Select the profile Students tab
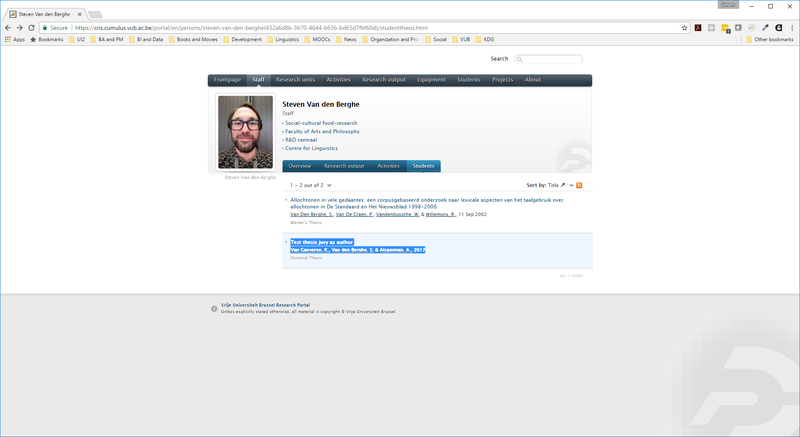This screenshot has height=437, width=800. [x=423, y=166]
